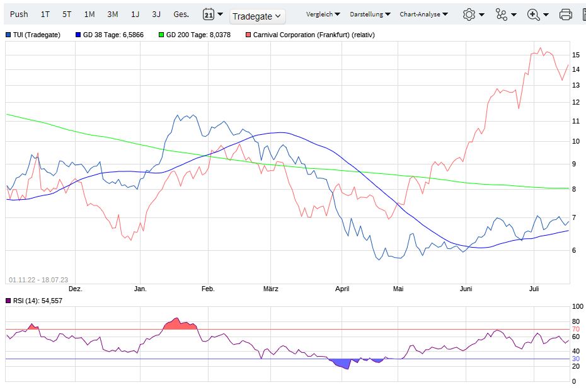This screenshot has height=392, width=586.
Task: Expand the share dropdown arrow
Action: pyautogui.click(x=514, y=14)
